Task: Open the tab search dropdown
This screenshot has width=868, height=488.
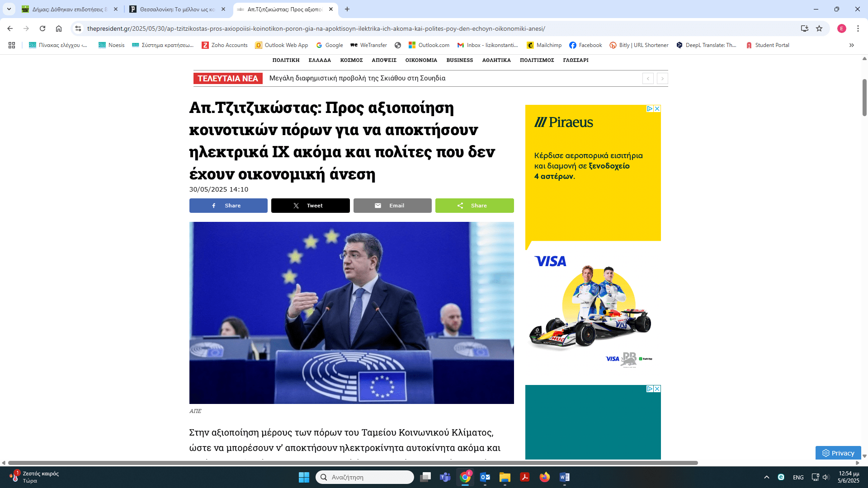Action: 9,9
